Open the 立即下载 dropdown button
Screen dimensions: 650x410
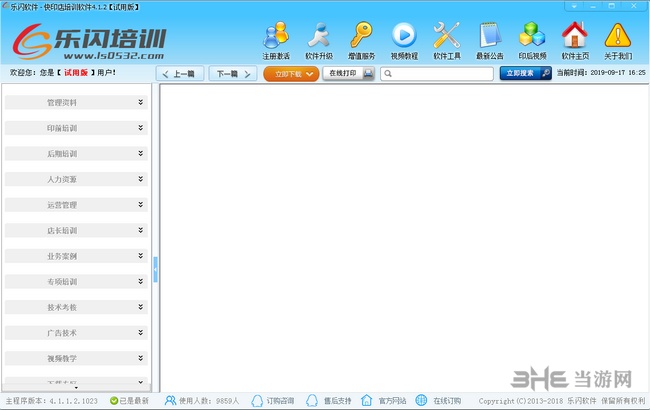[x=291, y=73]
